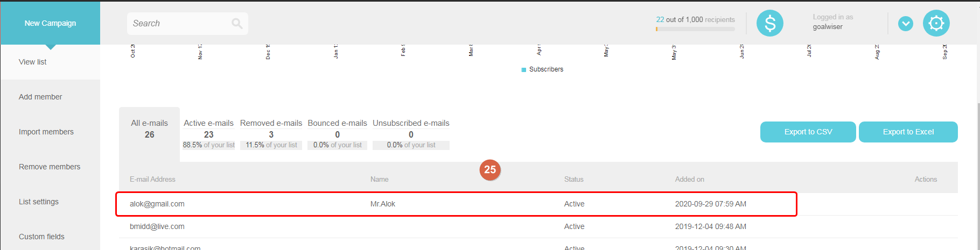Select the Unsubscribed e-mails tab

[411, 134]
